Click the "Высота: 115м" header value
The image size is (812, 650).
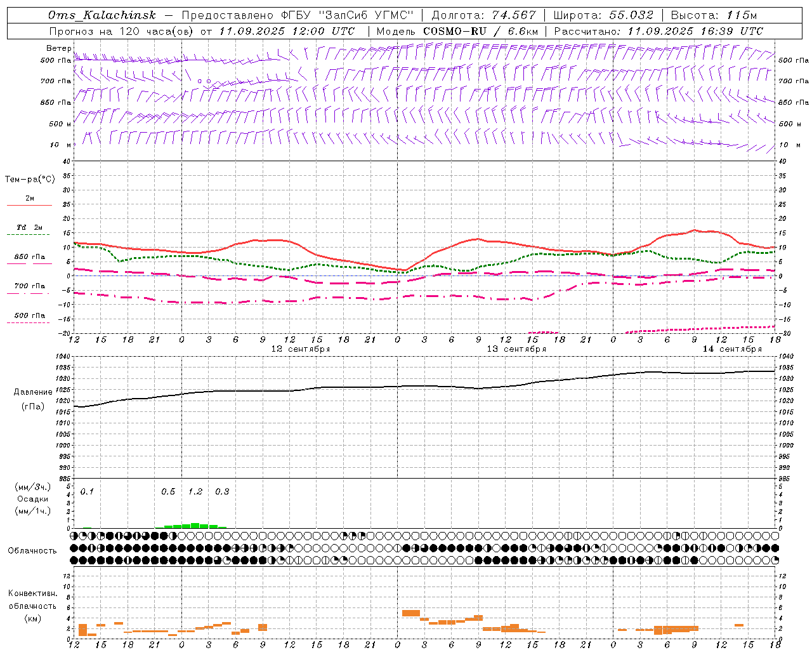(x=714, y=15)
